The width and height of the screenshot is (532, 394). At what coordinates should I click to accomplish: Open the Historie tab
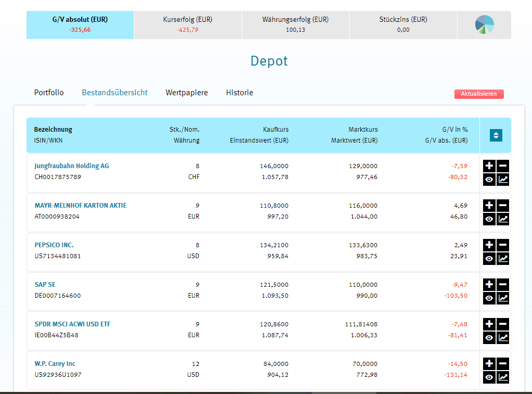click(x=239, y=93)
